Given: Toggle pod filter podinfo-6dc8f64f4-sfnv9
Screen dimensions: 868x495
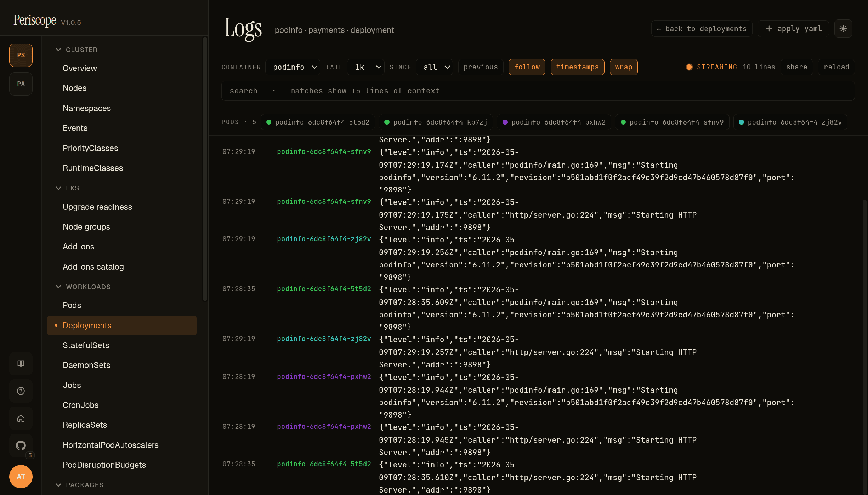Looking at the screenshot, I should click(x=672, y=122).
